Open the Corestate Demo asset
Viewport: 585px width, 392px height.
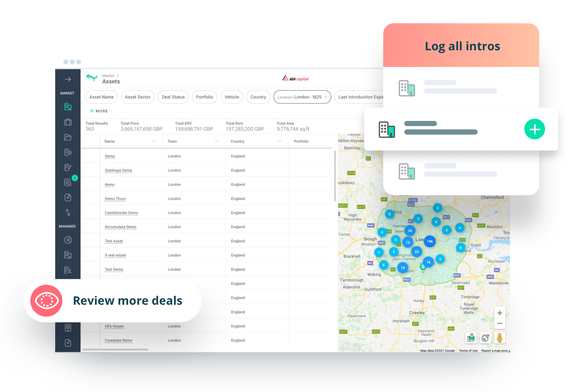(118, 341)
